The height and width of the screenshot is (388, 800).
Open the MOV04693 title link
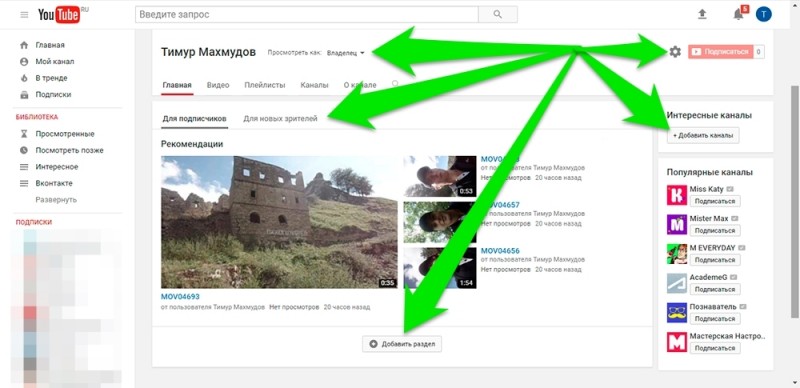(x=180, y=297)
